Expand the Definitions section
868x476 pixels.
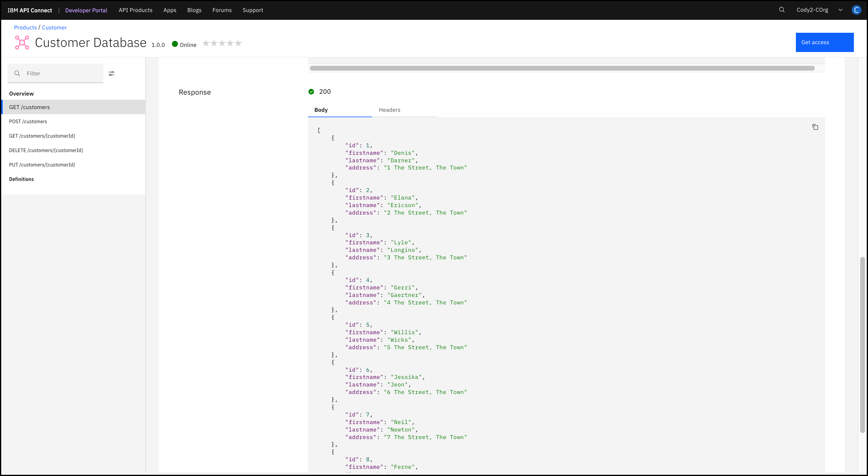(22, 179)
